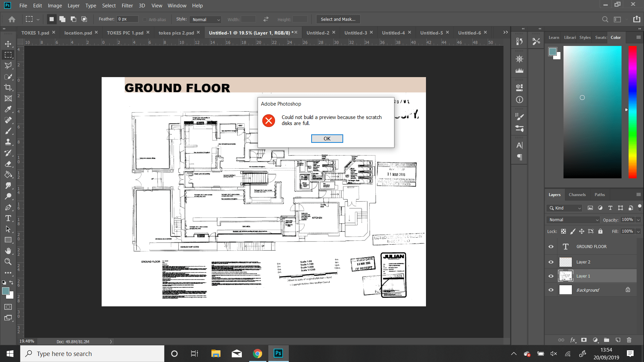Screen dimensions: 644x362
Task: Open the Filter menu
Action: 127,5
